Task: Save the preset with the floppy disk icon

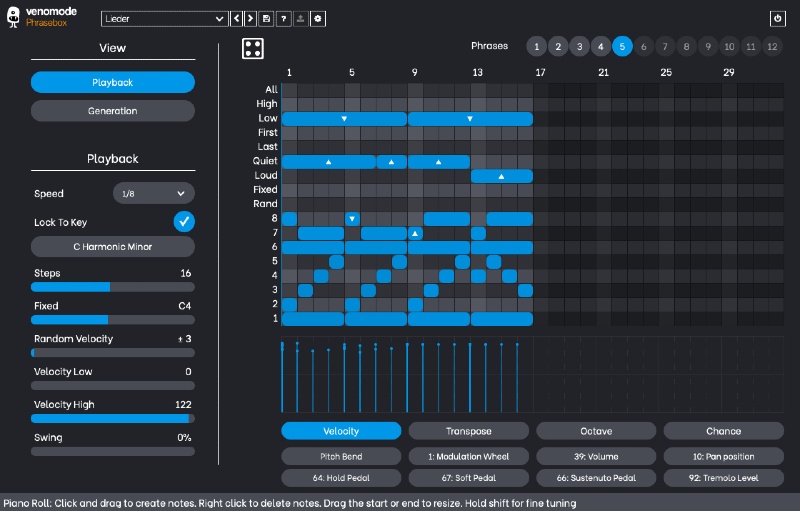Action: [x=266, y=19]
